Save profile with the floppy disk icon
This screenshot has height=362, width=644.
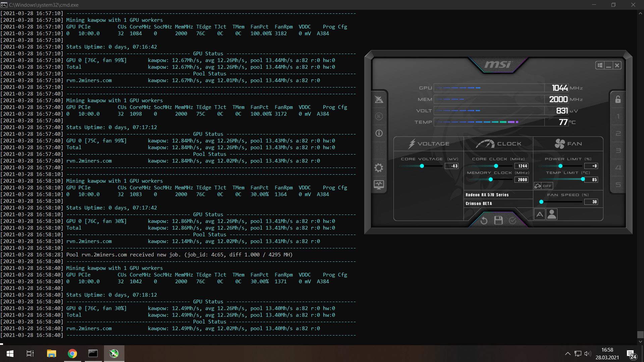click(498, 220)
